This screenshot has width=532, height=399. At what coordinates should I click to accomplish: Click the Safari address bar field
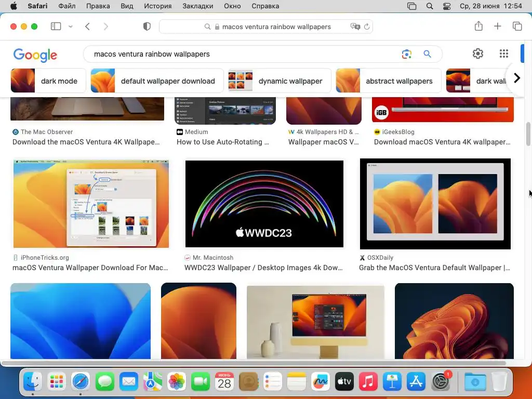click(266, 26)
